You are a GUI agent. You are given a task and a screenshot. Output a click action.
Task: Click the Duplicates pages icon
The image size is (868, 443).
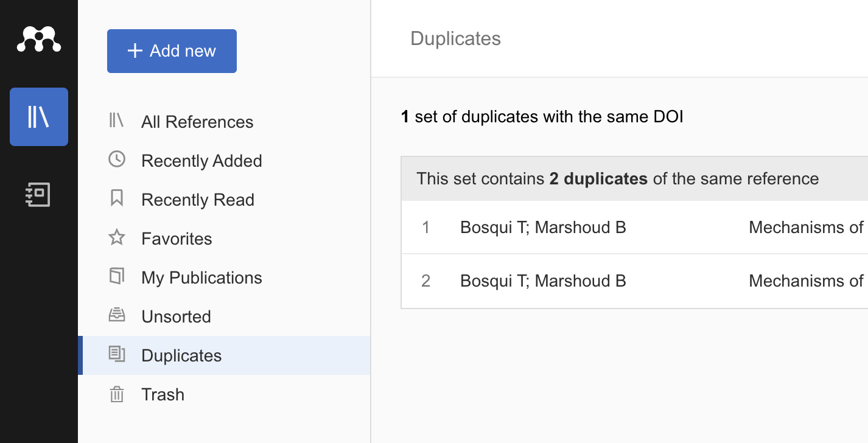[x=116, y=355]
